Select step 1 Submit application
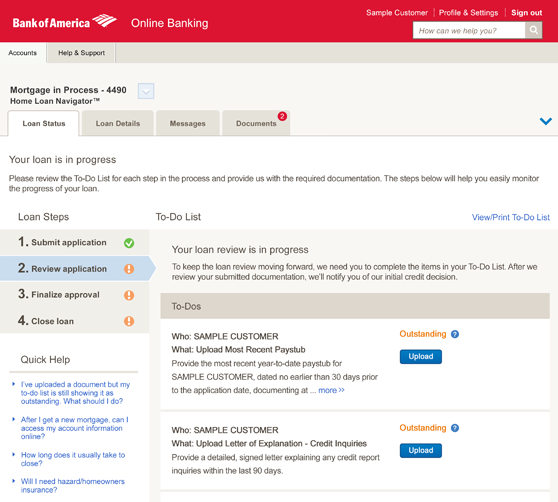Viewport: 558px width, 502px height. pos(74,243)
